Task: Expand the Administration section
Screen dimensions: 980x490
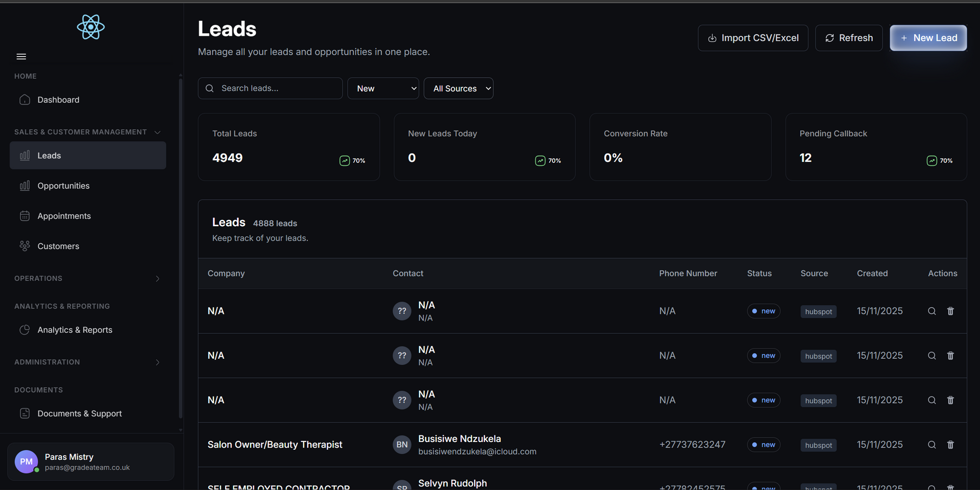Action: (x=158, y=362)
